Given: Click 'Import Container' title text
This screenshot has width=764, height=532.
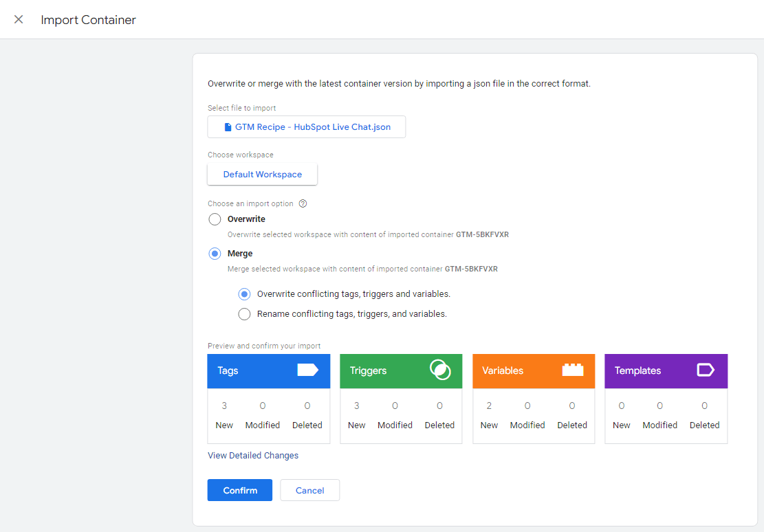Looking at the screenshot, I should (x=88, y=20).
